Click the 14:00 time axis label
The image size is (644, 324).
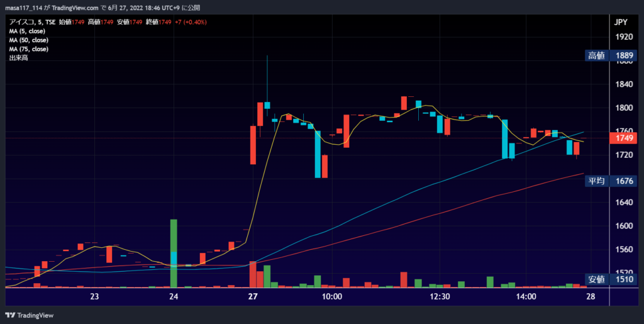point(526,297)
